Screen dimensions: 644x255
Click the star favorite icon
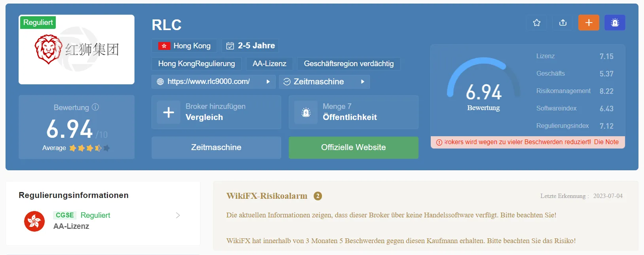[536, 23]
